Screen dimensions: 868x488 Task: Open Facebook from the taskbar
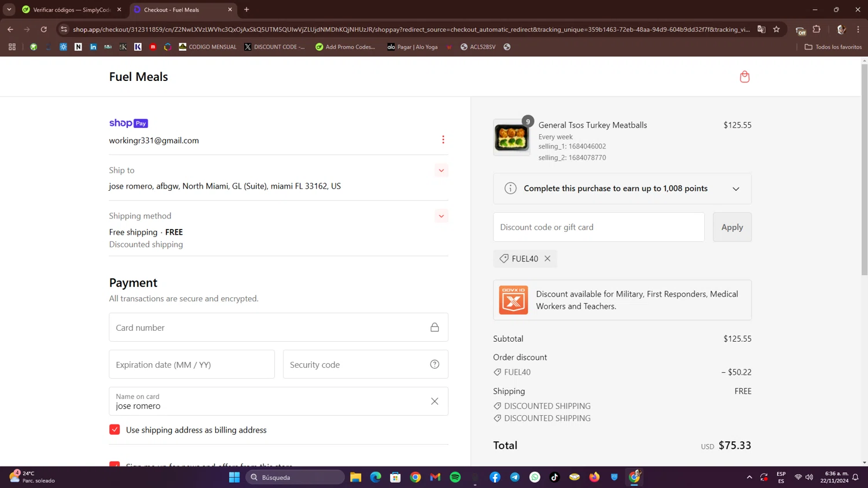click(x=495, y=477)
